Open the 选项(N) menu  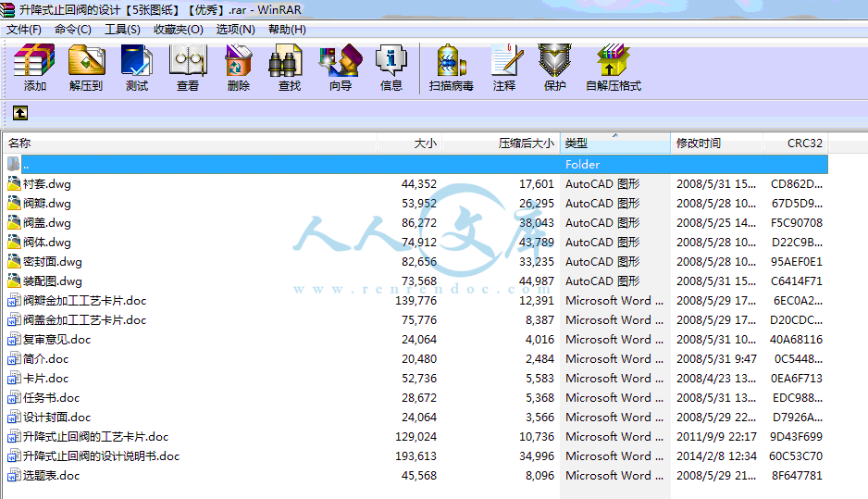[235, 30]
